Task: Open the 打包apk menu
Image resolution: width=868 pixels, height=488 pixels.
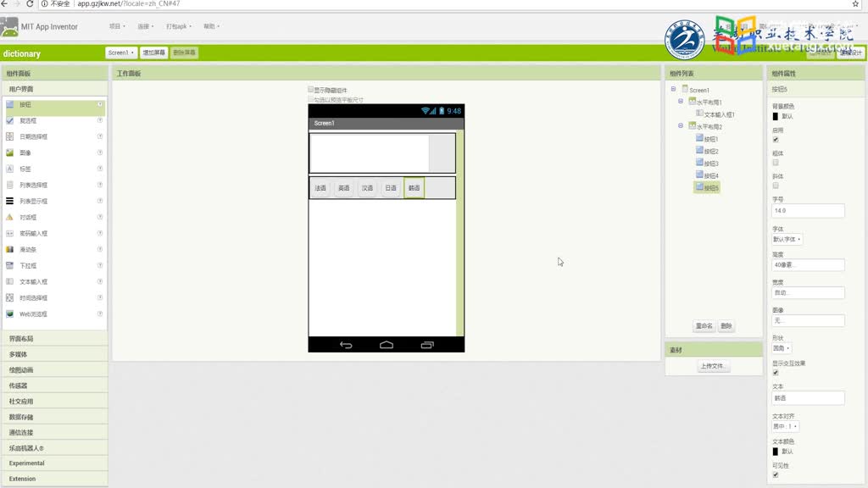Action: click(179, 26)
